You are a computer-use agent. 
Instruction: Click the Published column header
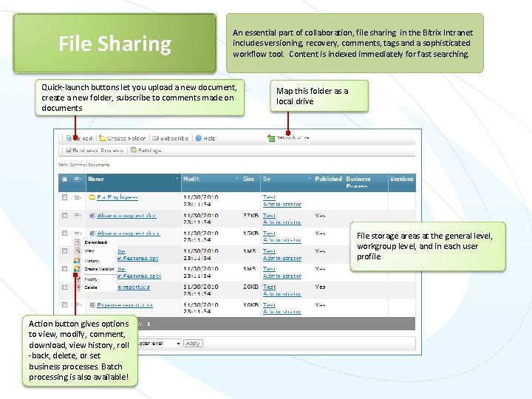pos(328,179)
